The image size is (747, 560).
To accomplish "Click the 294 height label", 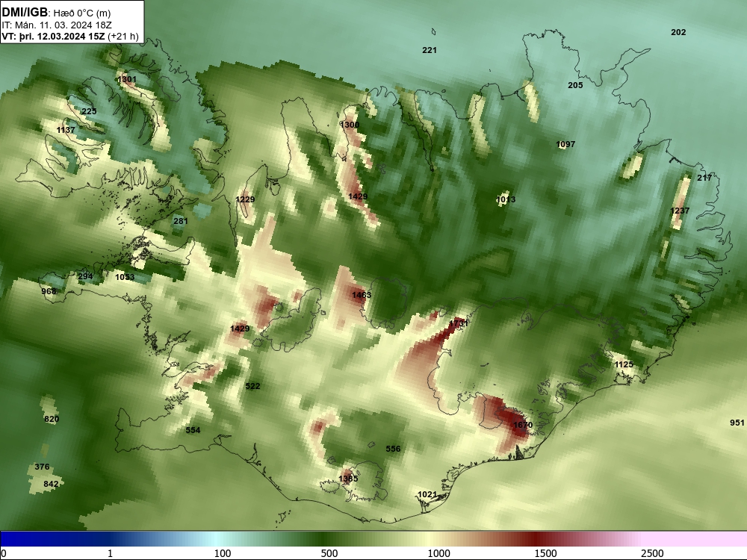I will point(85,277).
